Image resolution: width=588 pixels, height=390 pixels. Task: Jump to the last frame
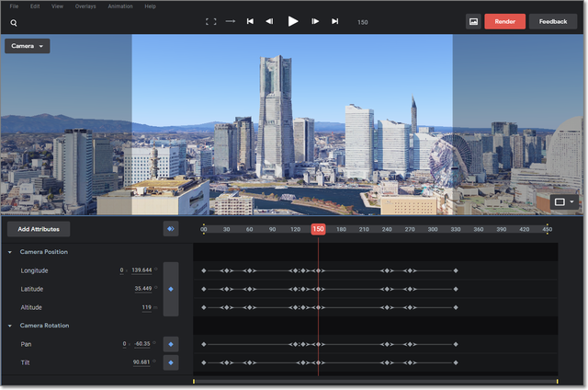click(x=334, y=21)
